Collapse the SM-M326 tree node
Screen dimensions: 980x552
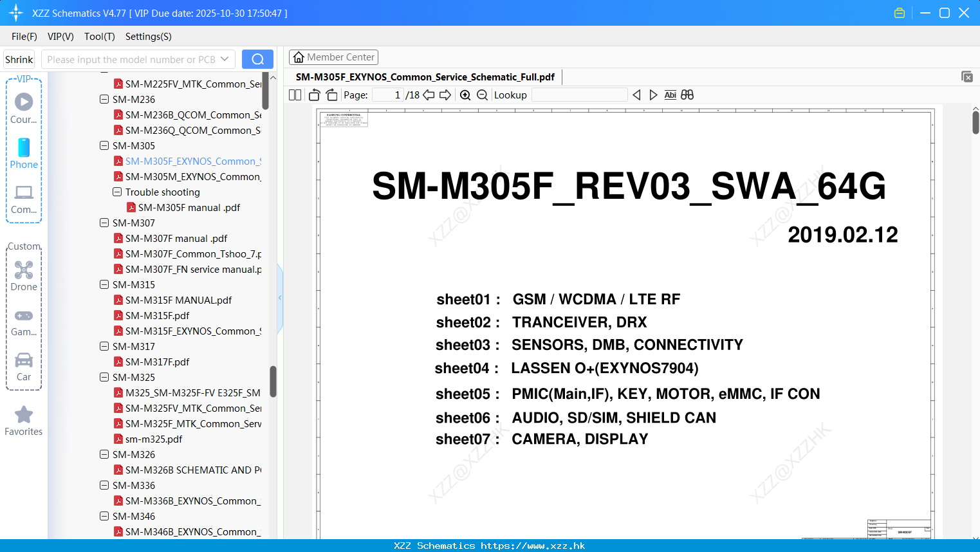104,454
